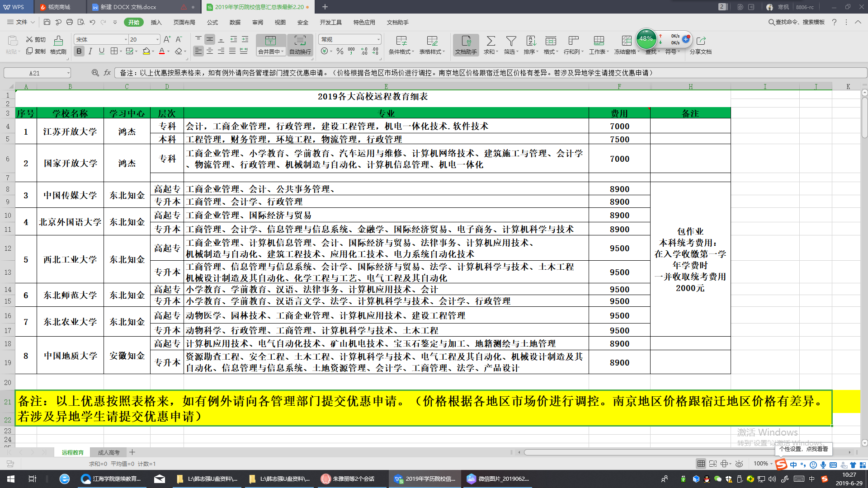Screen dimensions: 868x488
Task: Open the Formulas (公式) tab
Action: point(212,22)
